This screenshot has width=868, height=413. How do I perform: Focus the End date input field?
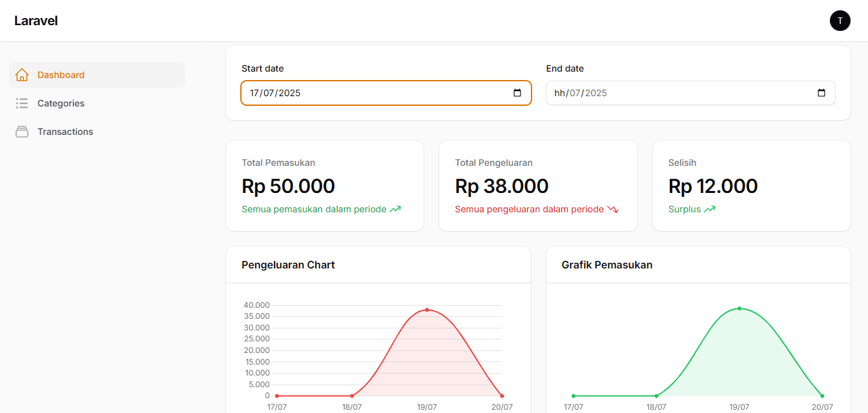pyautogui.click(x=690, y=93)
